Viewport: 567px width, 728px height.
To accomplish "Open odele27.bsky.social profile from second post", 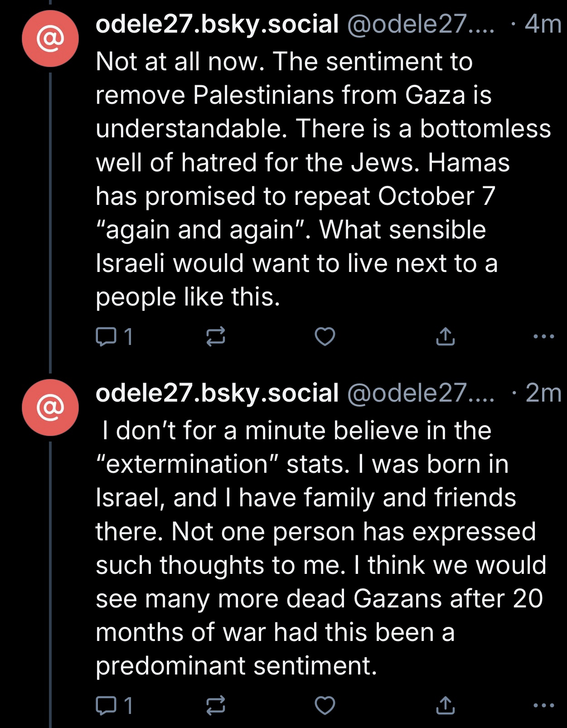I will coord(217,393).
